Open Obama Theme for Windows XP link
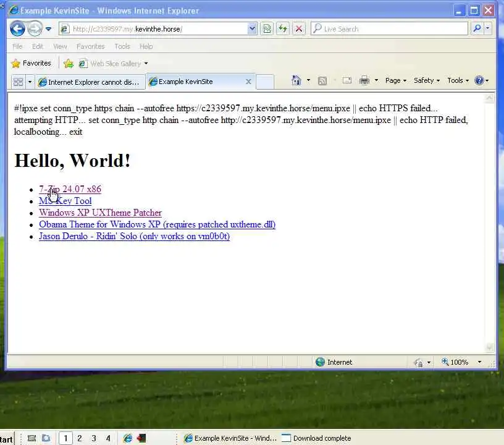Viewport: 504px width, 445px height. point(157,224)
